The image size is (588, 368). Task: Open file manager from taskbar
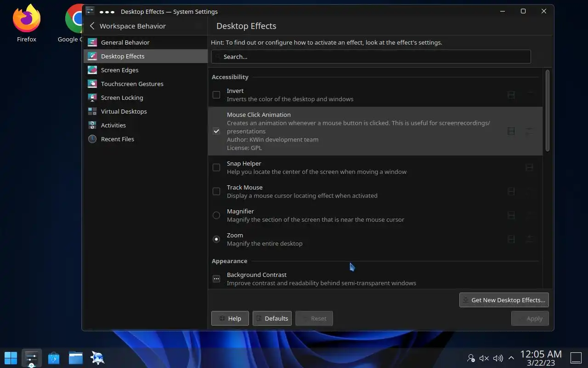click(76, 357)
